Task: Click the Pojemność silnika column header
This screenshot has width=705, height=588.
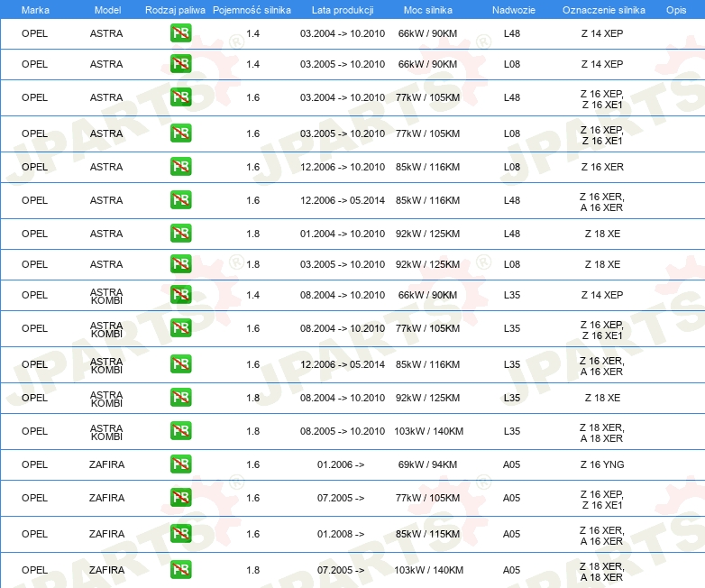Action: 252,10
